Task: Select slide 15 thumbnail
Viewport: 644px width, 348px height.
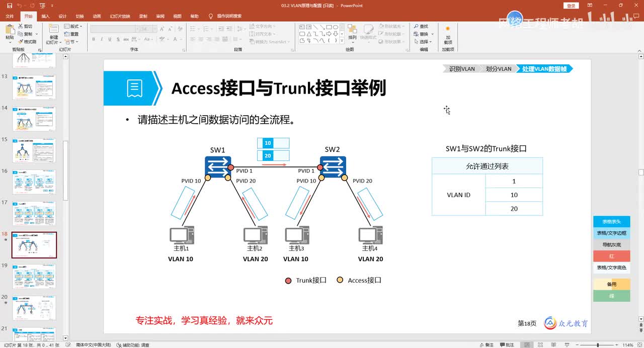Action: coord(34,150)
